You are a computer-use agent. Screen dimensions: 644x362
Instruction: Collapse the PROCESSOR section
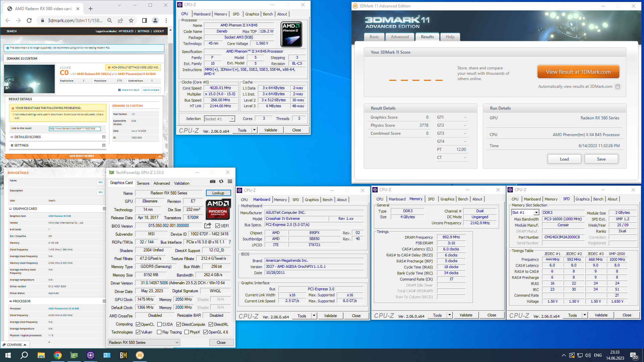click(x=104, y=301)
